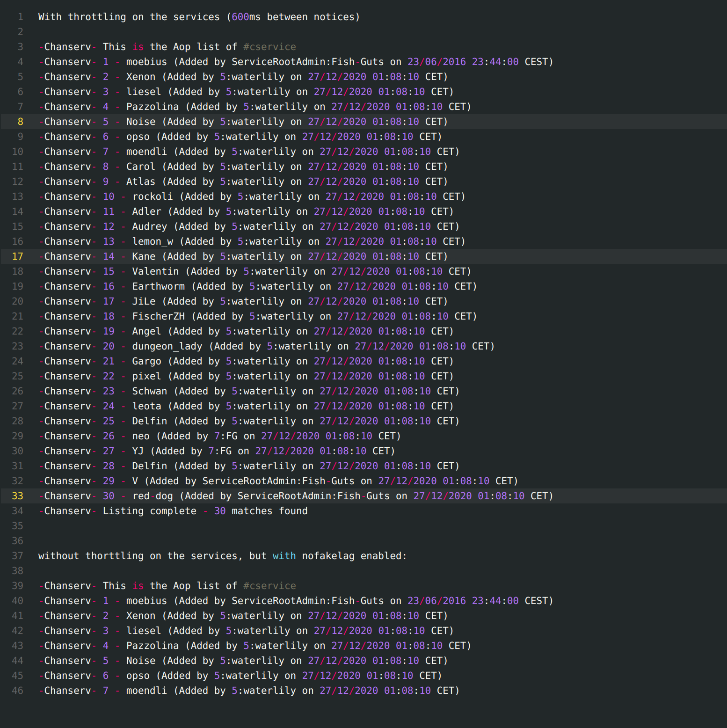
Task: Click the name dungeon_lady in the list
Action: coord(167,346)
